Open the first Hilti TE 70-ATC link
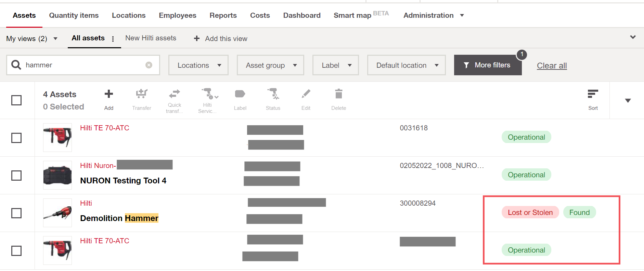The height and width of the screenshot is (271, 644). pos(105,128)
